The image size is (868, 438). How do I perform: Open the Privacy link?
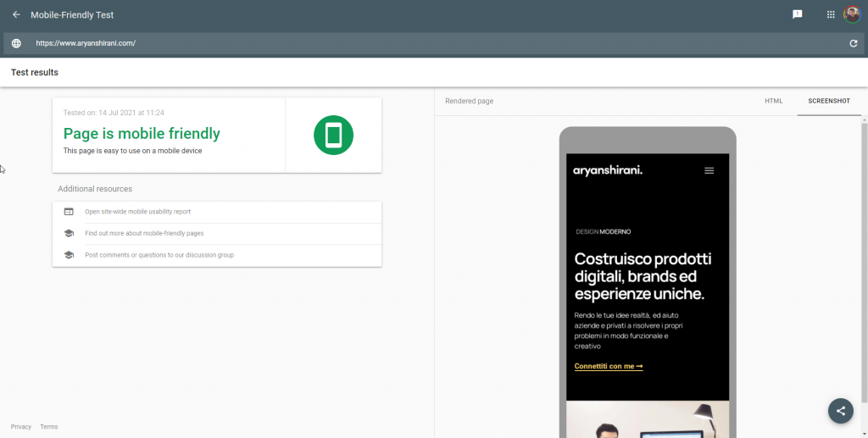21,427
